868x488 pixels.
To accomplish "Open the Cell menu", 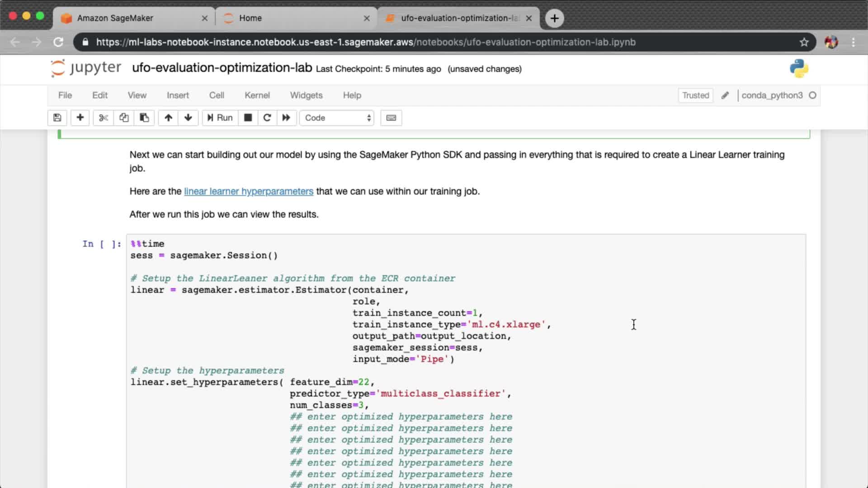I will (x=217, y=95).
